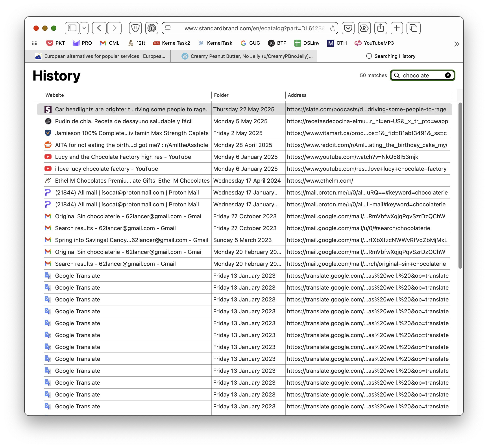Expand hidden bookmarks via the double chevron
Image resolution: width=488 pixels, height=448 pixels.
457,44
